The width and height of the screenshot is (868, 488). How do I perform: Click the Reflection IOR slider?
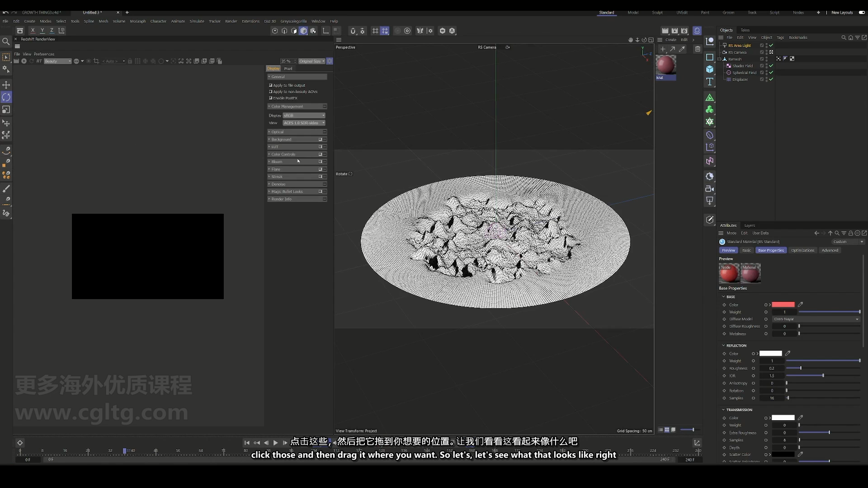point(823,375)
